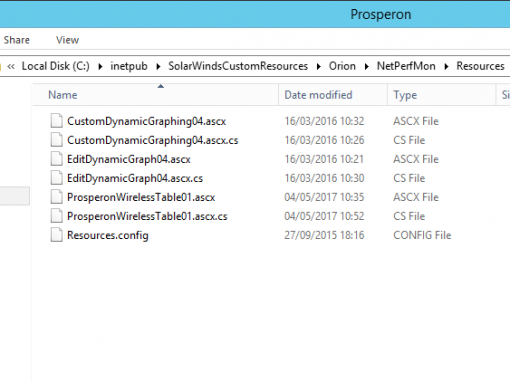Navigate to SolarWindsCustomResources breadcrumb
510x382 pixels.
[x=238, y=66]
